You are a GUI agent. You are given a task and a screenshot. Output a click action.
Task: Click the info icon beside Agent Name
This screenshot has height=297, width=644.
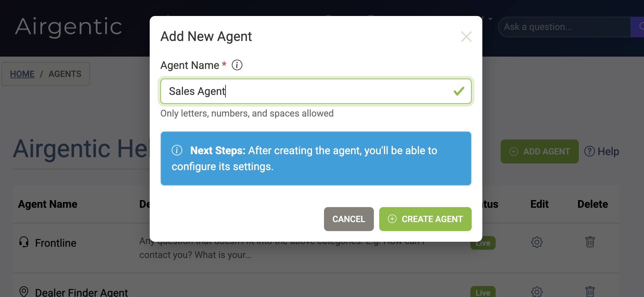coord(237,65)
